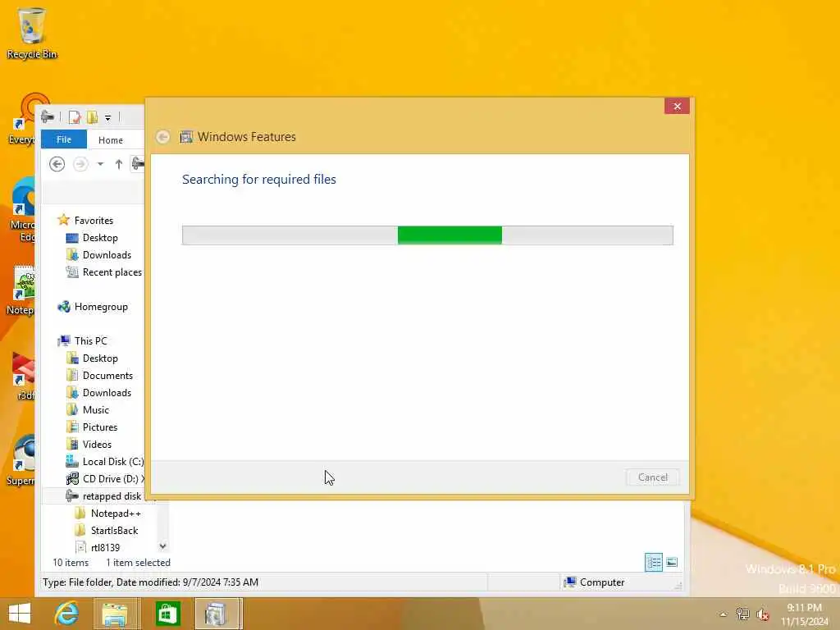
Task: Select Desktop under This PC
Action: coord(100,358)
